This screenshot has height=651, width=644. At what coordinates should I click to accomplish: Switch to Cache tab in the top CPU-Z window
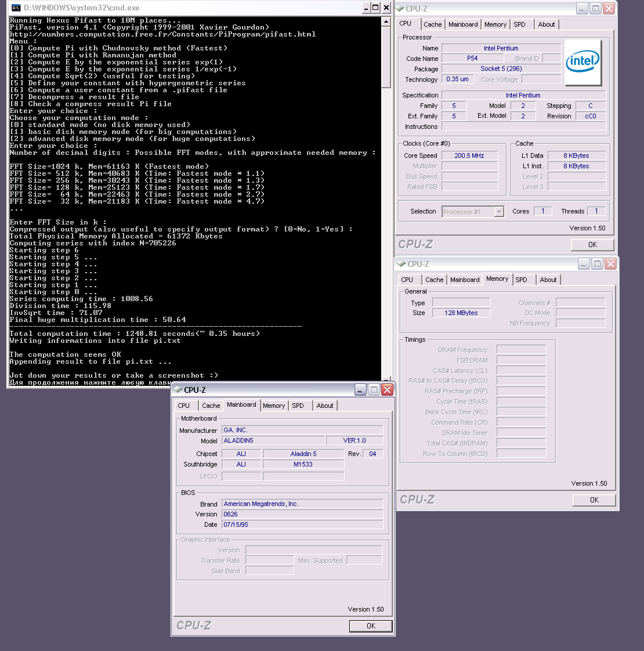[x=433, y=24]
